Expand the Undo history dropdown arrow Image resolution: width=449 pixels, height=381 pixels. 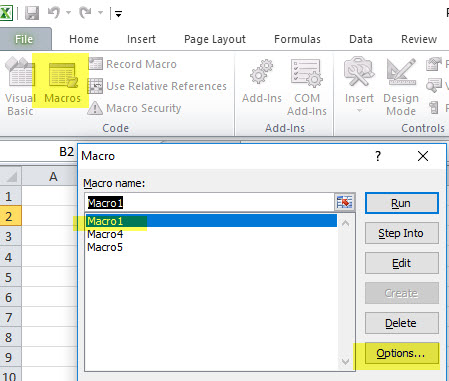pyautogui.click(x=68, y=13)
